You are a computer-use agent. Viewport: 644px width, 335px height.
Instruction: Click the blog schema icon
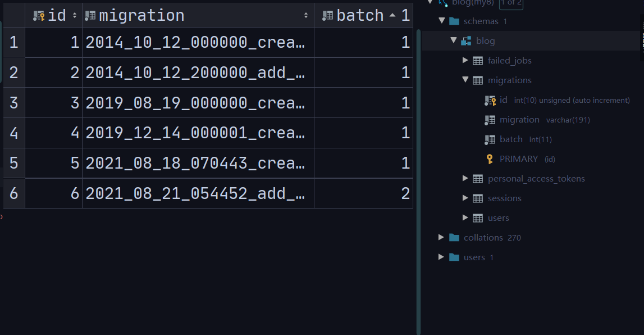466,40
